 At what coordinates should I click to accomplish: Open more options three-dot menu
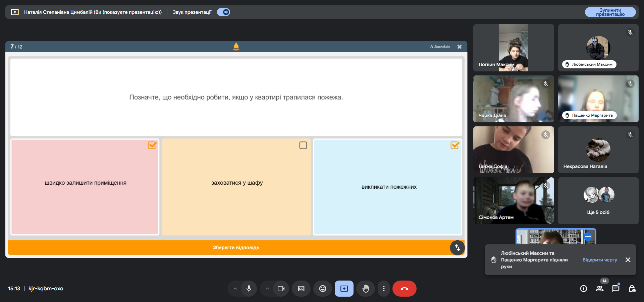click(x=384, y=289)
